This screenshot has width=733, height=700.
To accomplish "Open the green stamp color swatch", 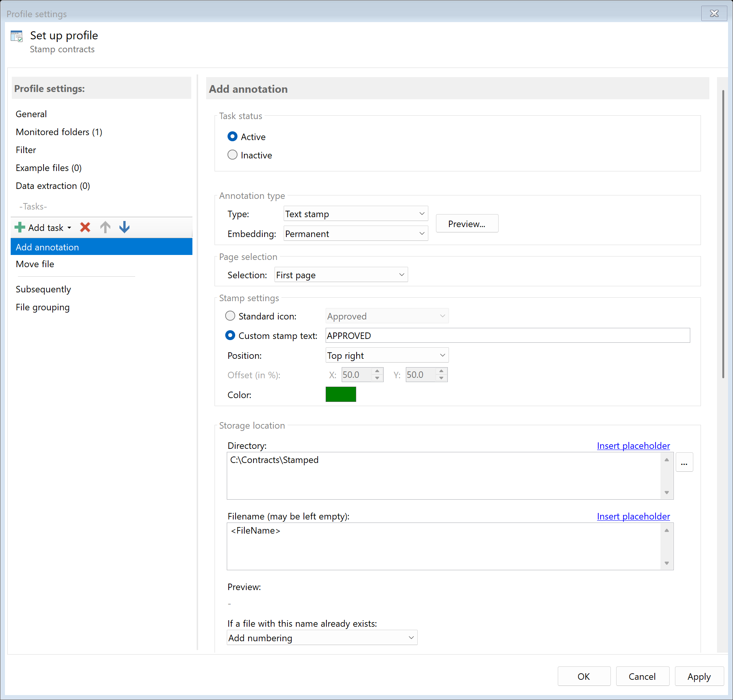I will [341, 394].
